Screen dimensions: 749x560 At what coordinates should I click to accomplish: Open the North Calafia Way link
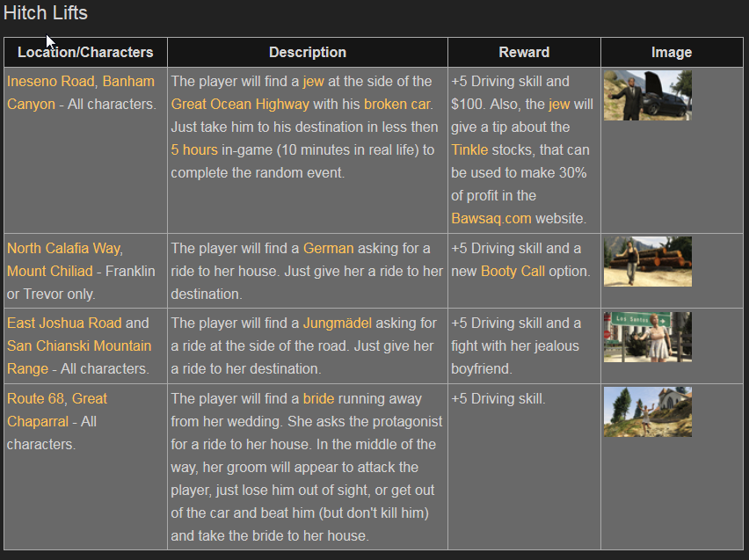(x=64, y=249)
